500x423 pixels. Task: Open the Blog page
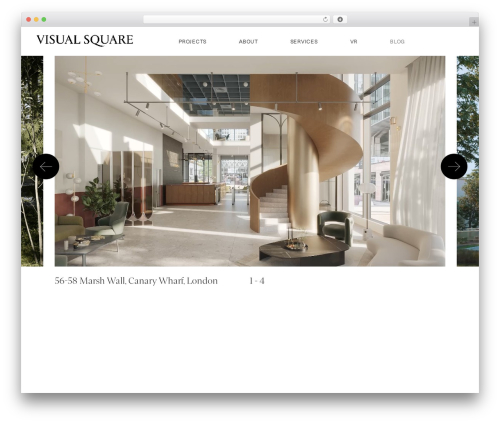tap(397, 42)
